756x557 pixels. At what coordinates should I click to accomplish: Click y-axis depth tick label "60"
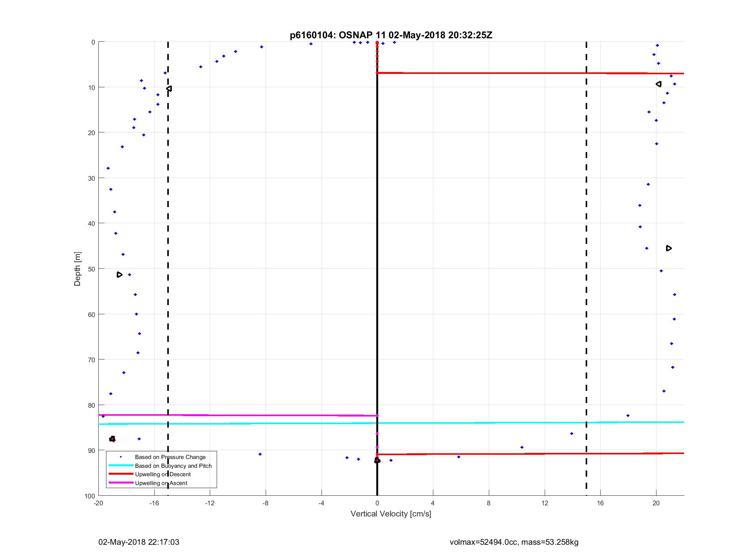click(91, 314)
